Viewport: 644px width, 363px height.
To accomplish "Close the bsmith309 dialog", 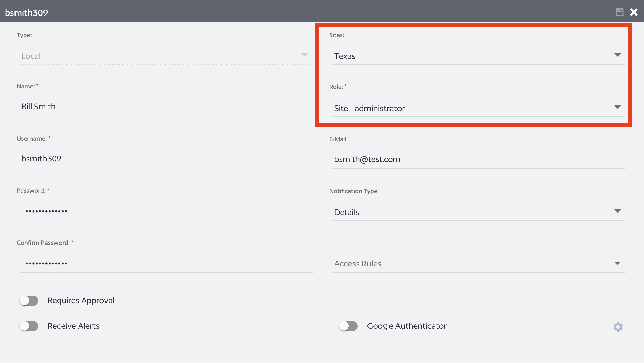I will (633, 12).
